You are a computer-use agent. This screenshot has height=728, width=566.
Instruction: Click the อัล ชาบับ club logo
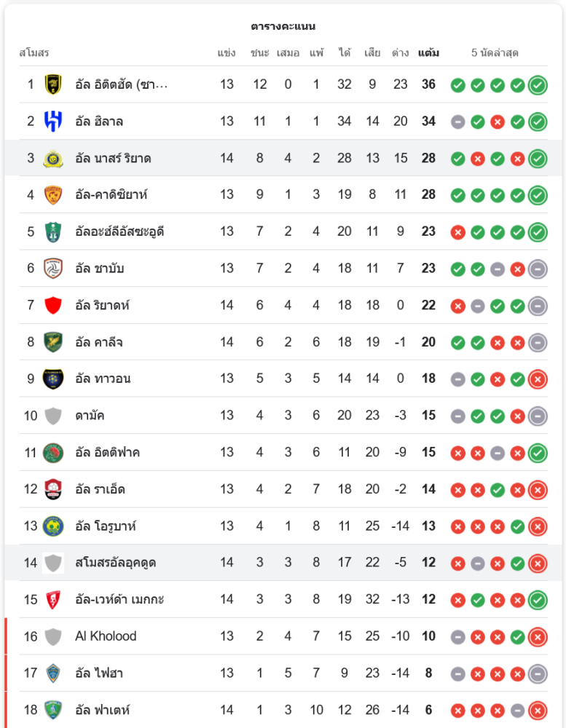coord(53,268)
